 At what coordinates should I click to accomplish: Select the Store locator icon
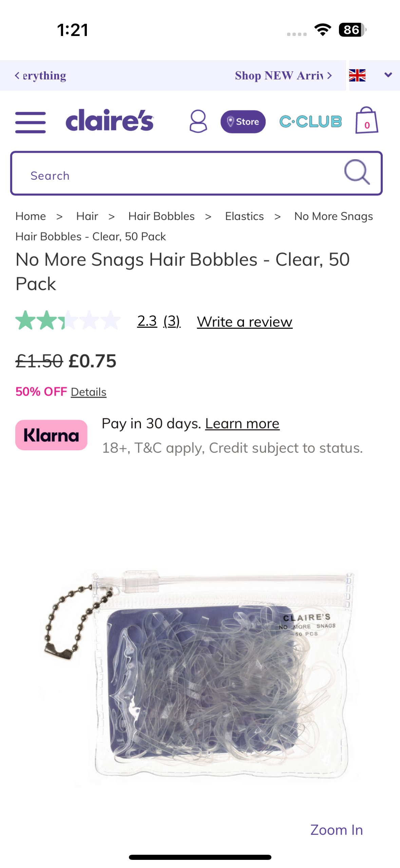[x=243, y=122]
